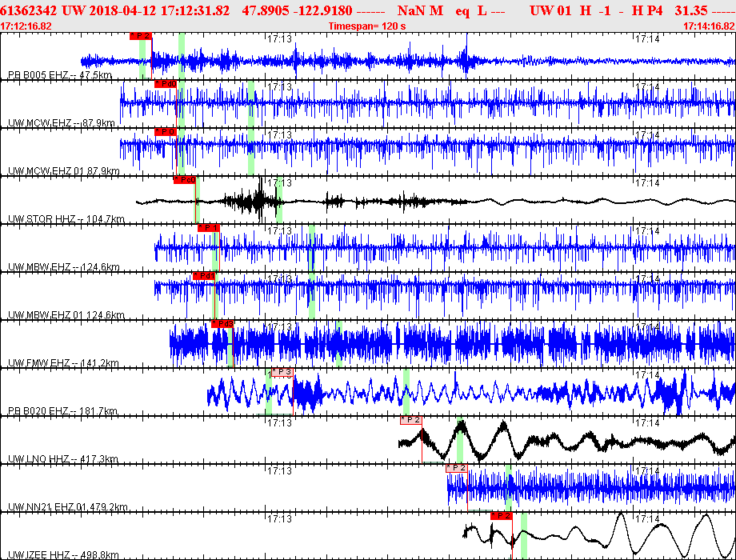Click station label UW NN21 EHZ 01 479.2km
The width and height of the screenshot is (736, 560).
click(68, 507)
